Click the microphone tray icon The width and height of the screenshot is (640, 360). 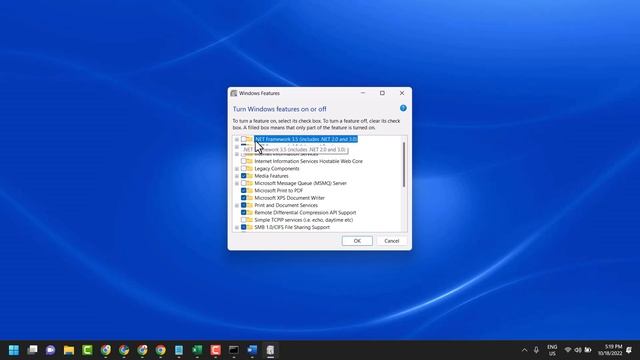pos(536,350)
